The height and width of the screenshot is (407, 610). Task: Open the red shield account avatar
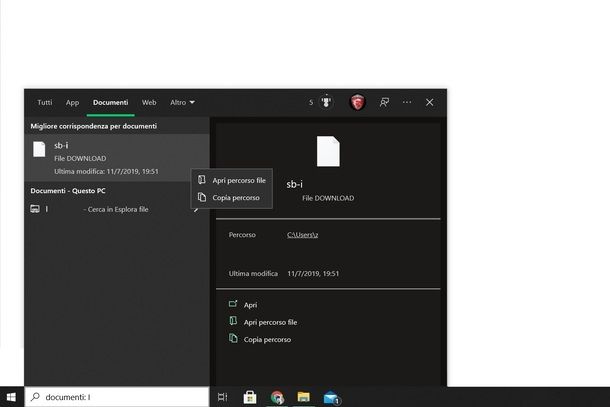click(358, 102)
